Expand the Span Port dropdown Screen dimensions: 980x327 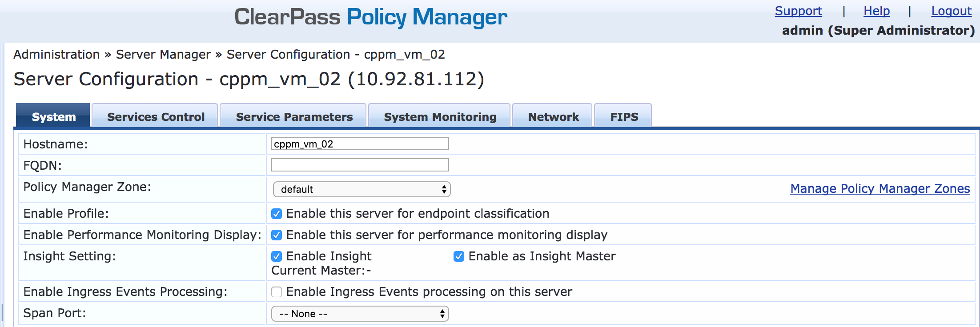click(x=360, y=314)
